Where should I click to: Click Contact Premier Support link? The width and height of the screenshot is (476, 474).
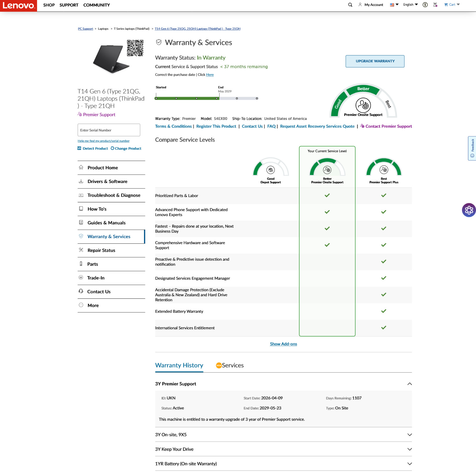386,126
